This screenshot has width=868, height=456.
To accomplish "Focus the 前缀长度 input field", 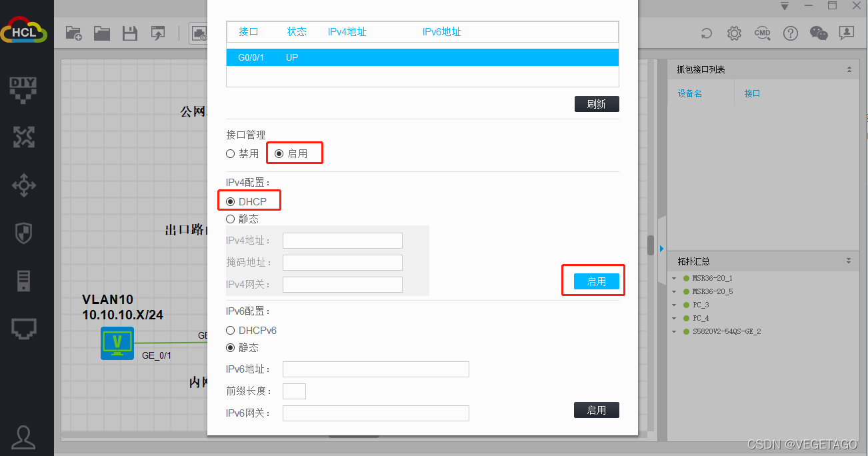I will pos(294,391).
